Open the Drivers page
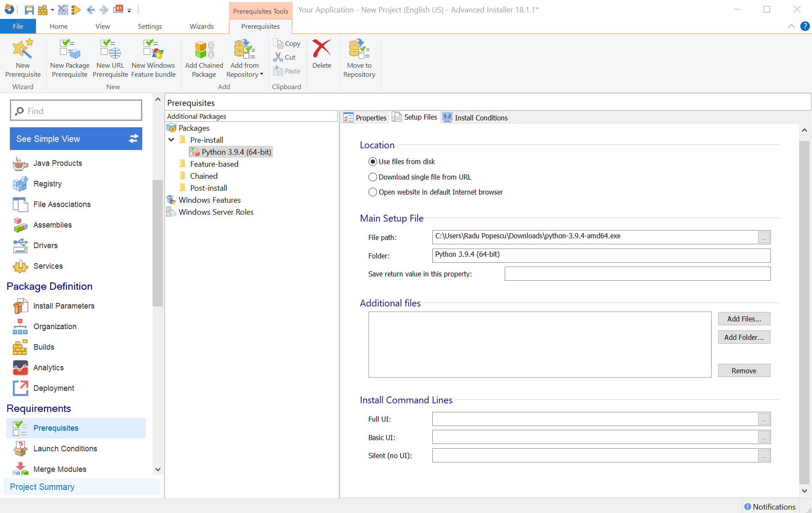Image resolution: width=812 pixels, height=513 pixels. (45, 245)
